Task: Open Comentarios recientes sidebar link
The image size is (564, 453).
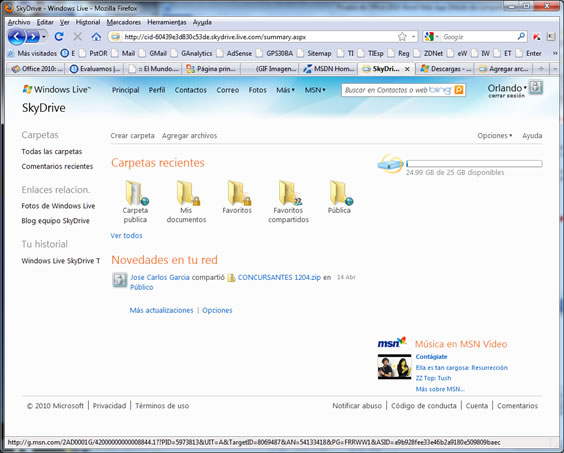Action: click(57, 166)
